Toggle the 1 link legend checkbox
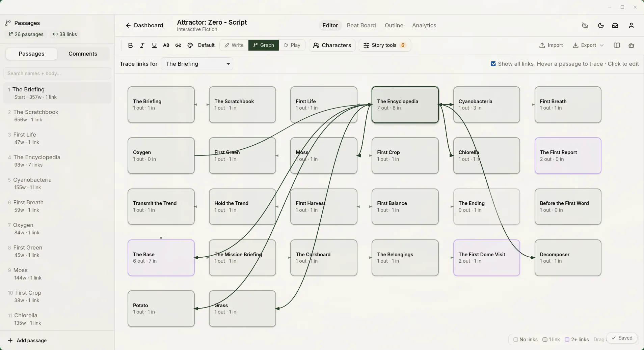This screenshot has width=644, height=350. [545, 340]
